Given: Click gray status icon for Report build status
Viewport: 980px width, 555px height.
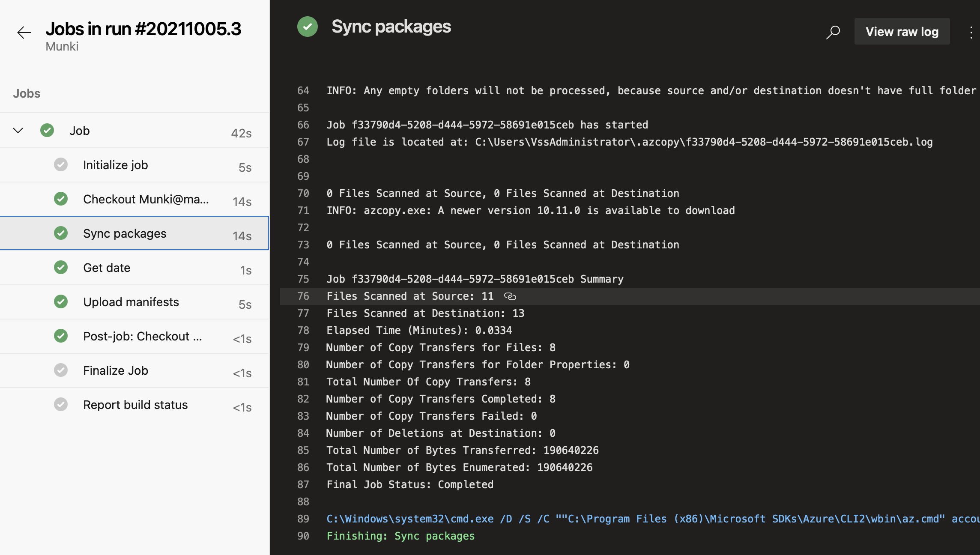Looking at the screenshot, I should pyautogui.click(x=61, y=404).
